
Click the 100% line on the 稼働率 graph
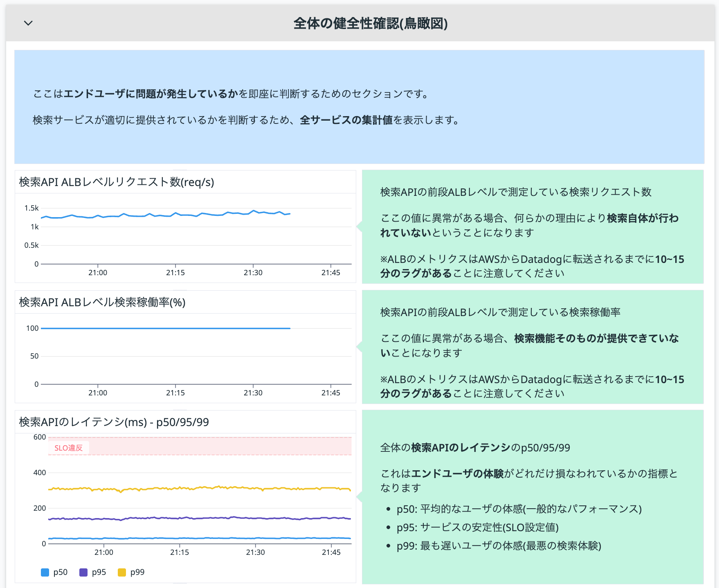[x=164, y=328]
